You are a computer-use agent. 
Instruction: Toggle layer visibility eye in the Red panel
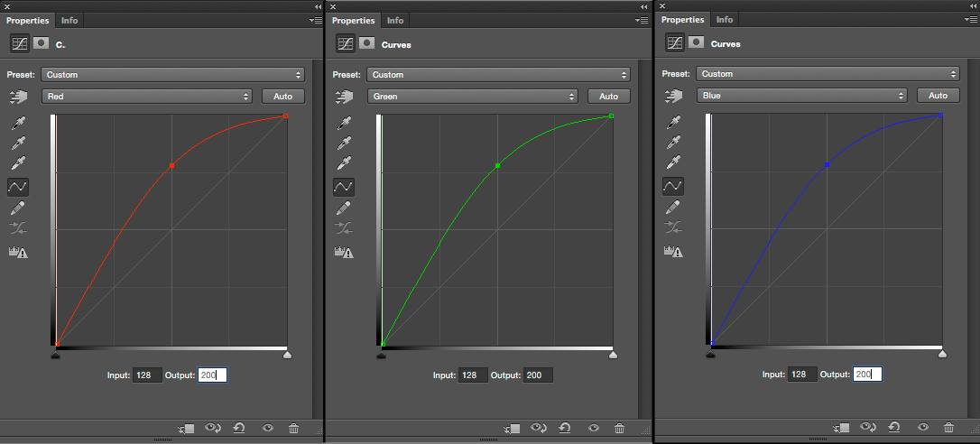[x=268, y=429]
